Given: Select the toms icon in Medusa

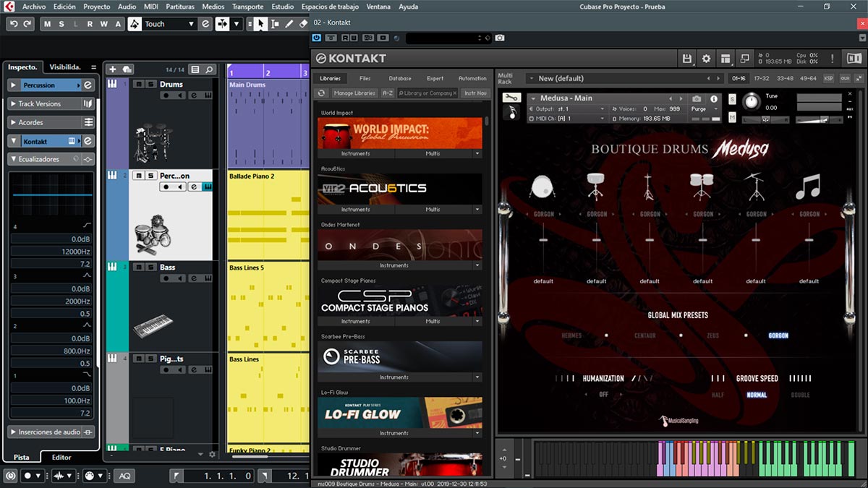Looking at the screenshot, I should [702, 186].
